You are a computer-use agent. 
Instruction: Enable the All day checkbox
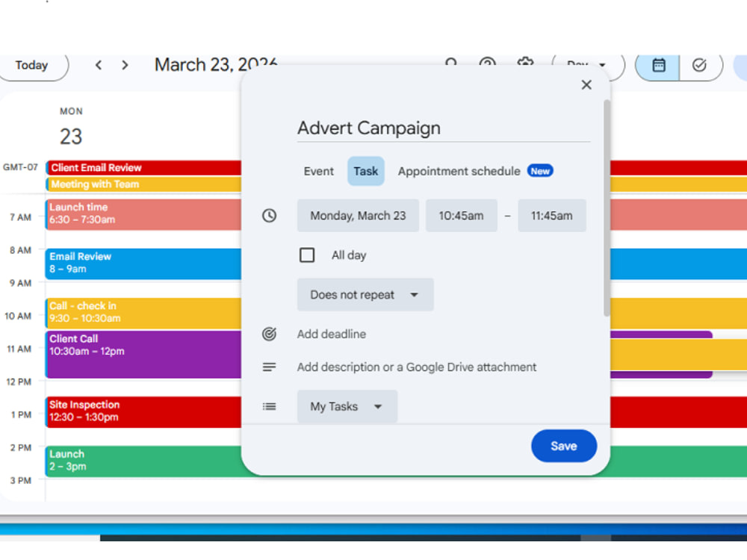307,255
